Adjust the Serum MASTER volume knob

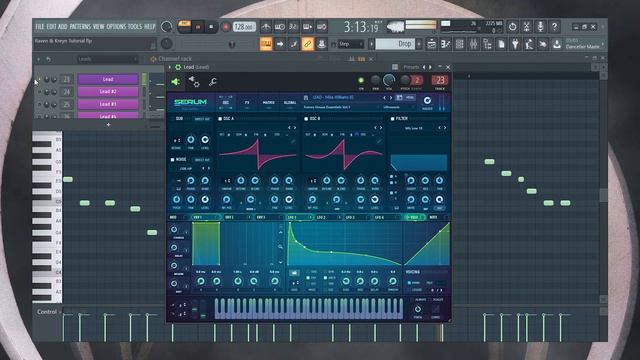pyautogui.click(x=427, y=100)
